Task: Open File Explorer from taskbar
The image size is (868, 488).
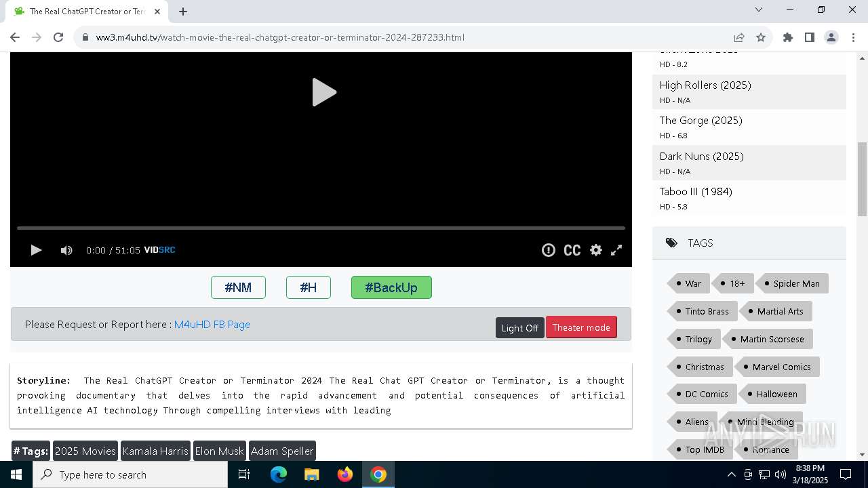Action: tap(312, 474)
